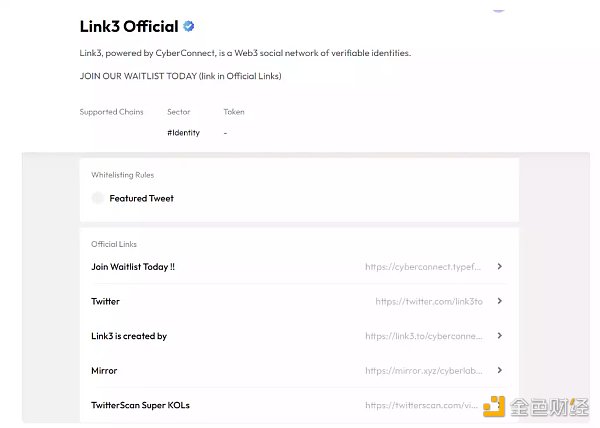Viewport: 600px width, 428px height.
Task: Follow the link3.to/cyberconnect URL
Action: click(x=424, y=336)
